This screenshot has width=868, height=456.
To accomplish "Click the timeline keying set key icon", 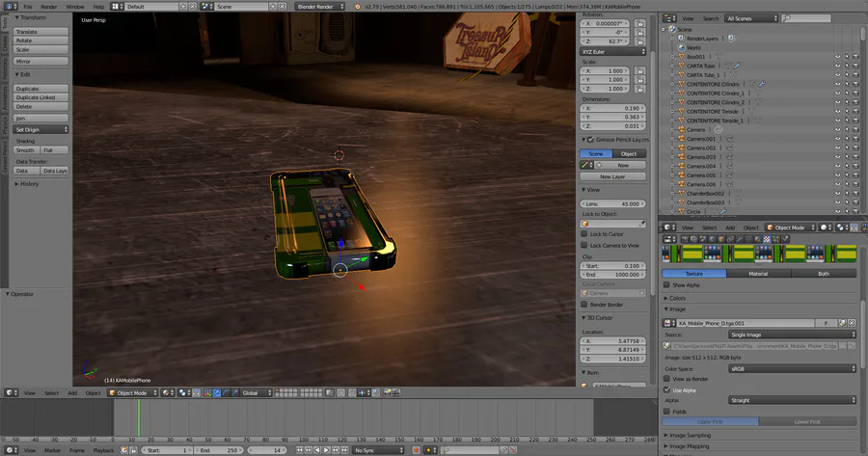I will (445, 450).
